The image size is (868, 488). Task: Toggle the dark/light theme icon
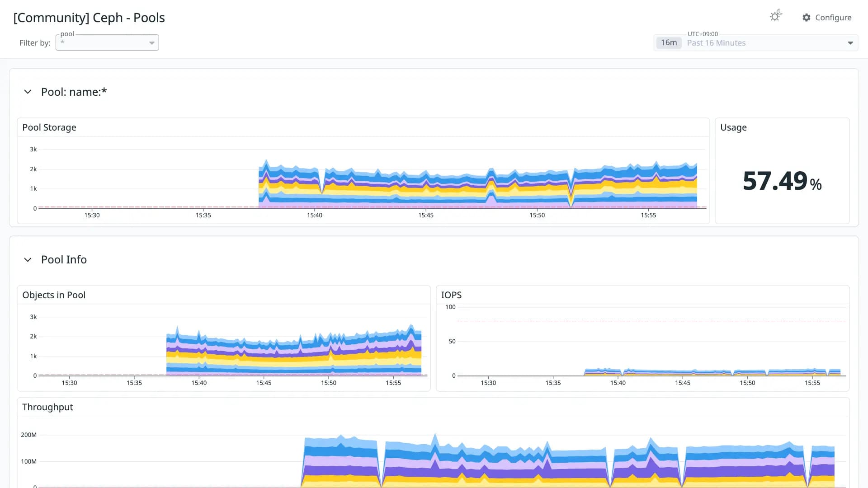point(776,16)
